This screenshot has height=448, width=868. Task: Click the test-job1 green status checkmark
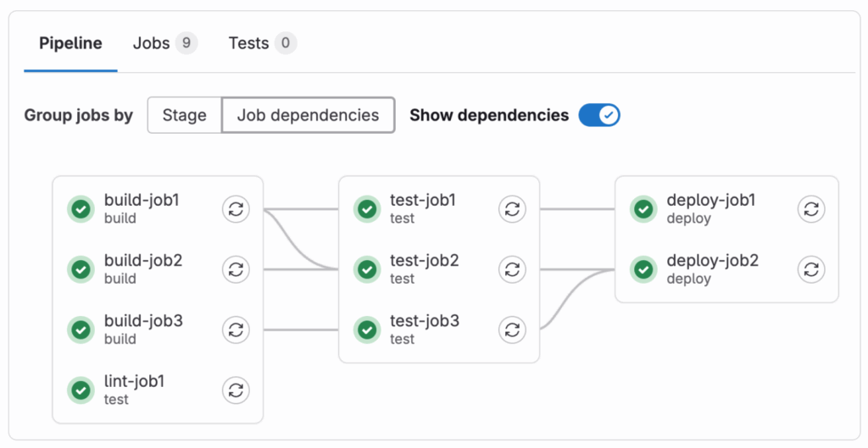(367, 209)
